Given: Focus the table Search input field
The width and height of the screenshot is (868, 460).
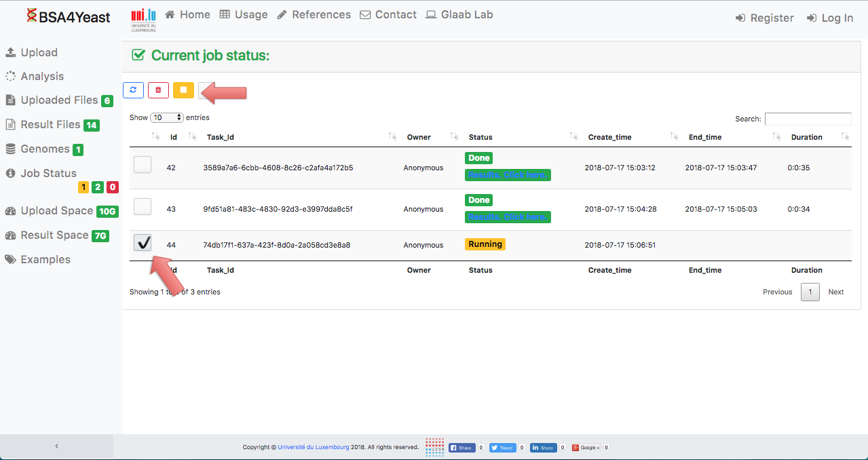Looking at the screenshot, I should [808, 119].
